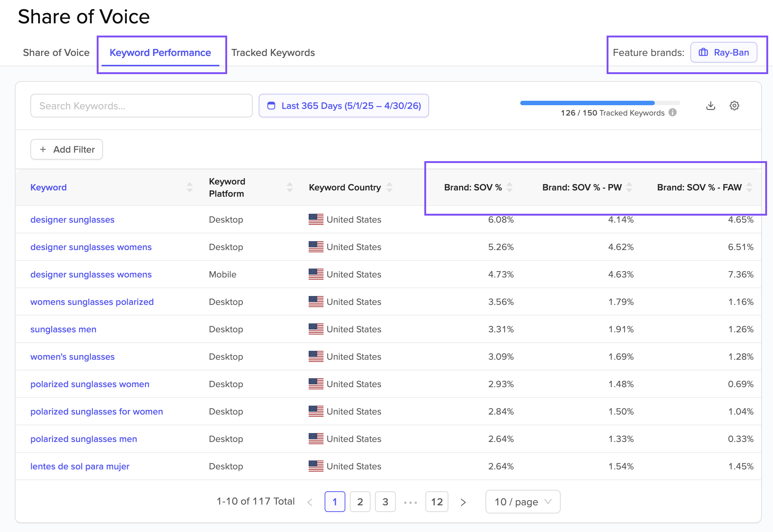Click the plus icon in Add Filter
Viewport: 773px width, 532px height.
click(x=43, y=149)
